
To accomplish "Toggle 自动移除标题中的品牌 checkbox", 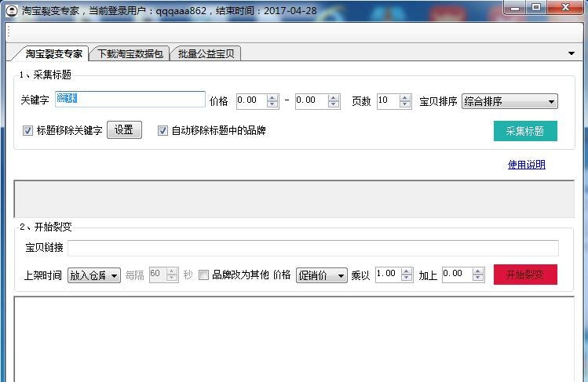I will coord(163,131).
